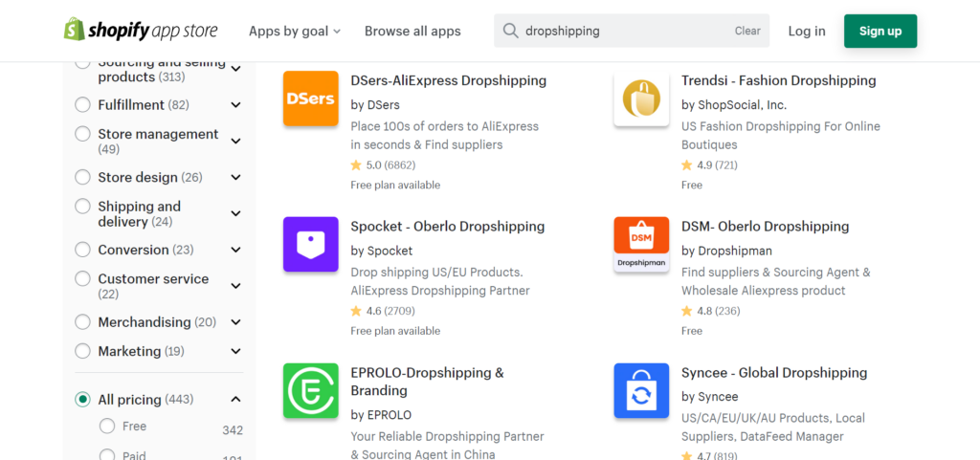Click the search magnifier icon
Image resolution: width=980 pixels, height=460 pixels.
(511, 31)
